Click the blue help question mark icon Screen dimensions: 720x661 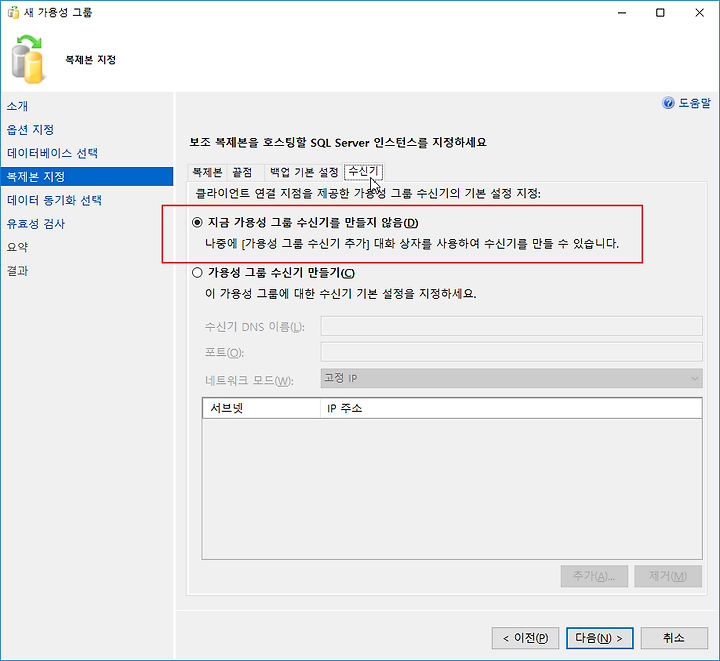tap(668, 103)
